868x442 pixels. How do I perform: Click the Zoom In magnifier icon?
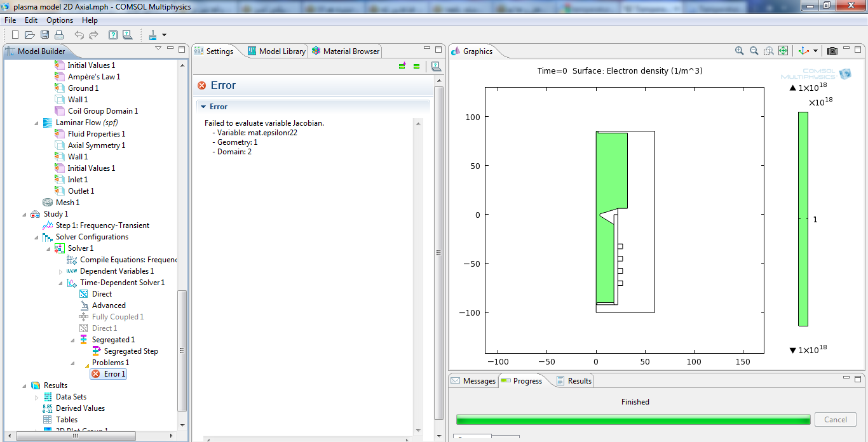tap(739, 51)
